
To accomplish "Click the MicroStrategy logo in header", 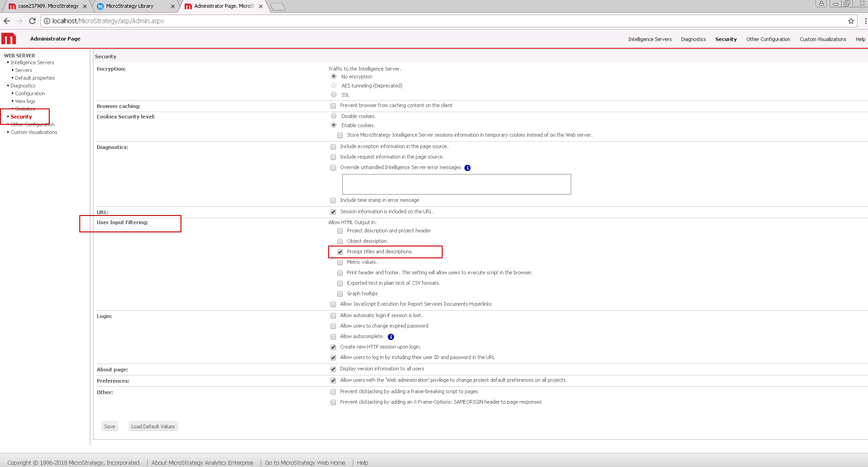I will (9, 39).
